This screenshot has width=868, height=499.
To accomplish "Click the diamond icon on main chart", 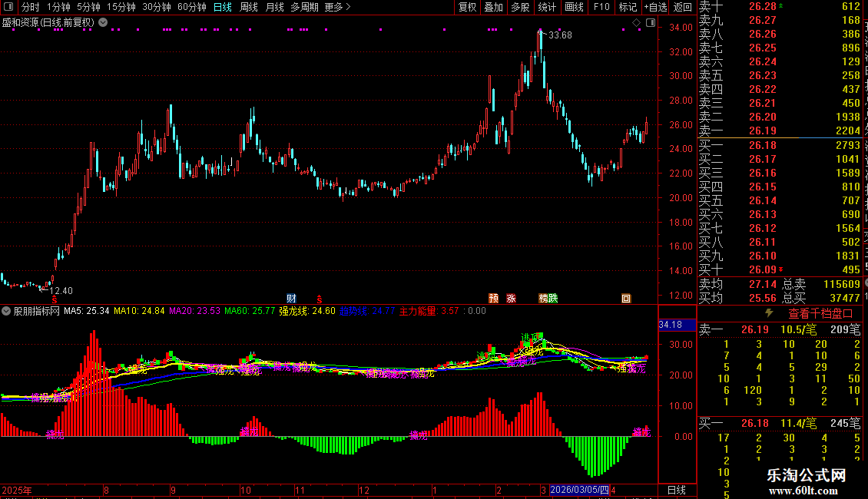I will pos(637,23).
